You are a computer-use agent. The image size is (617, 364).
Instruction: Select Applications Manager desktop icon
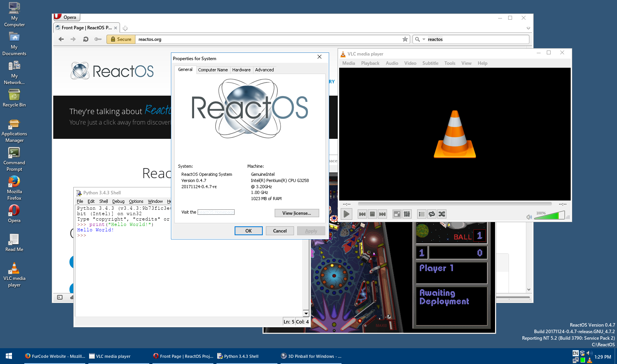(x=14, y=130)
